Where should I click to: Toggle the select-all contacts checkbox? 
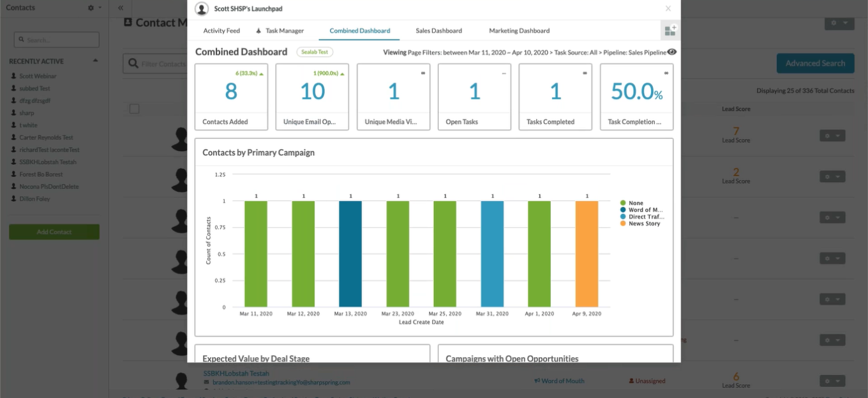click(x=134, y=109)
